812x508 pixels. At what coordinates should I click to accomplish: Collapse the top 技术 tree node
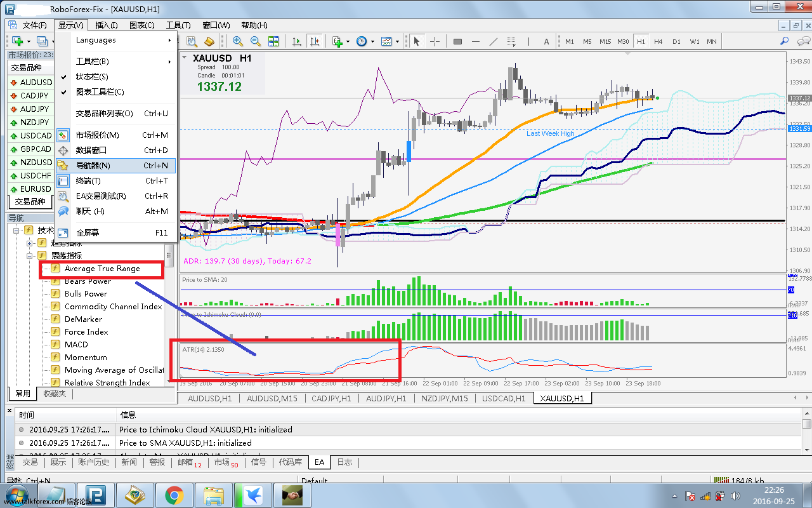[x=16, y=230]
